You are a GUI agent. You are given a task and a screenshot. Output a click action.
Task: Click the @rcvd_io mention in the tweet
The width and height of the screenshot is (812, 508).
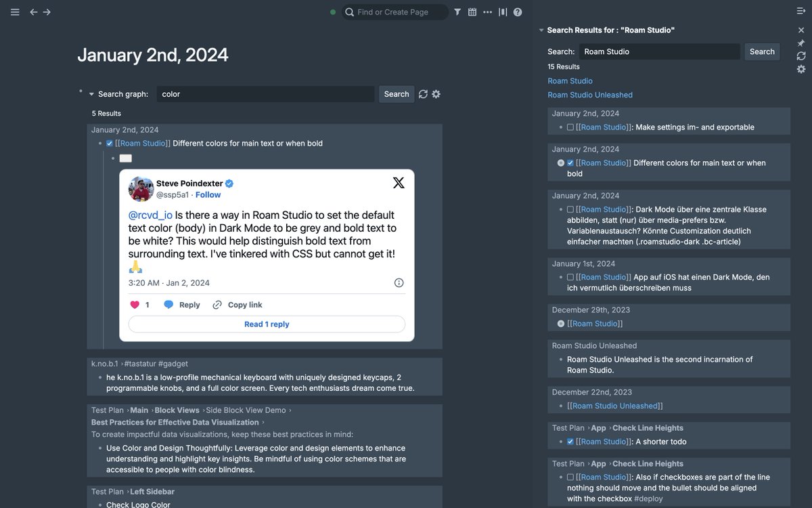pos(150,215)
